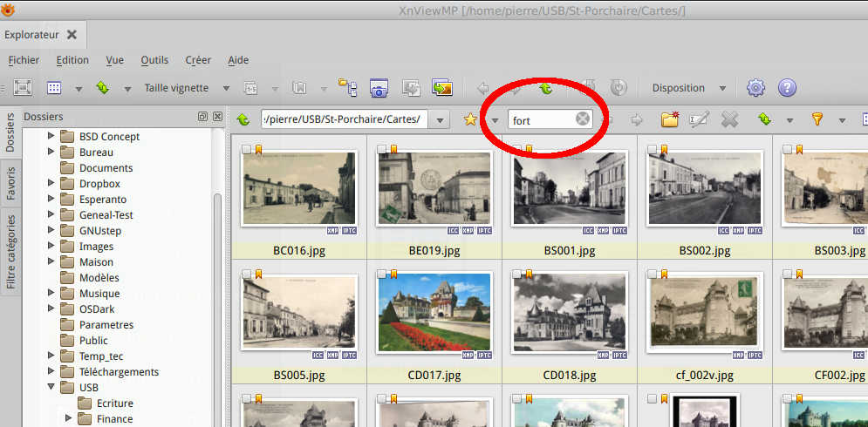Select the BS001.jpg street thumbnail
Screen dimensions: 868x427
(x=570, y=188)
